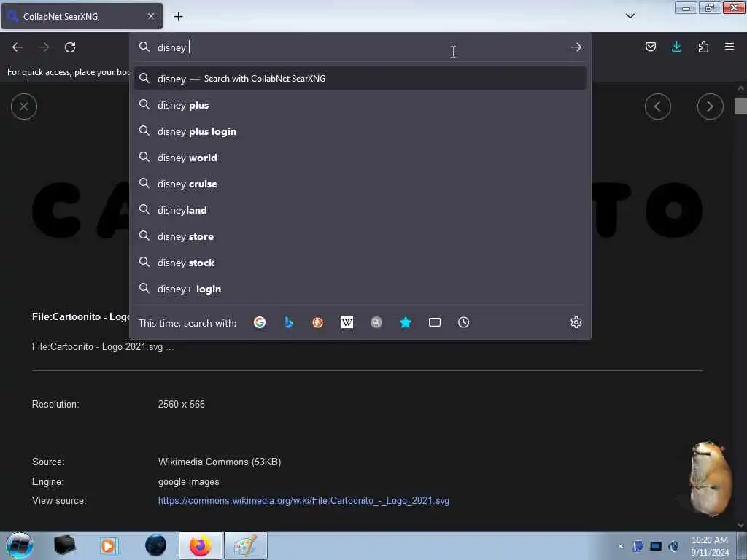Open the dark globe taskbar app
This screenshot has width=747, height=560.
pos(155,545)
